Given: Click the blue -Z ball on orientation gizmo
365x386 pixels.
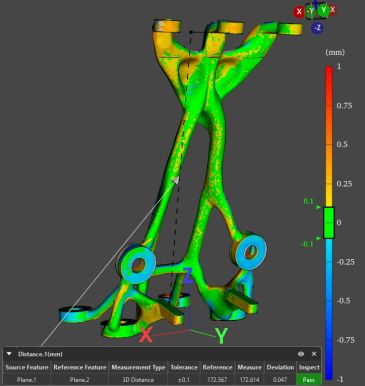Looking at the screenshot, I should point(317,28).
